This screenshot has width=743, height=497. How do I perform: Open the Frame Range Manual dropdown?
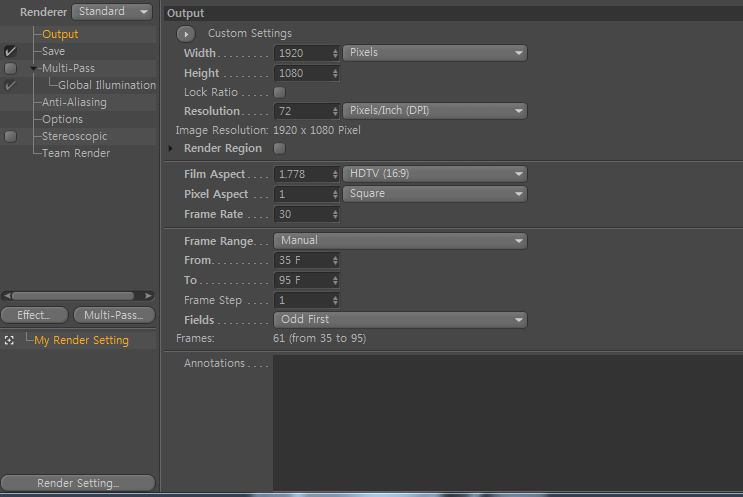coord(400,241)
